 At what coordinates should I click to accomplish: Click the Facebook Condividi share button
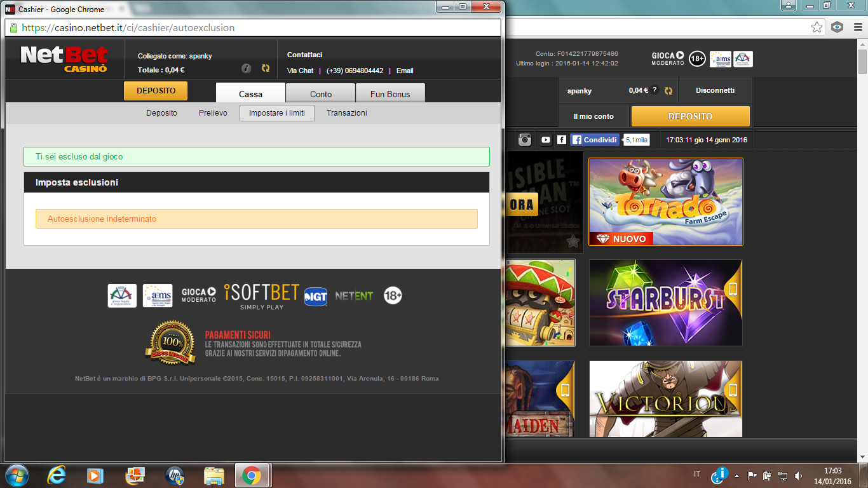pos(595,140)
